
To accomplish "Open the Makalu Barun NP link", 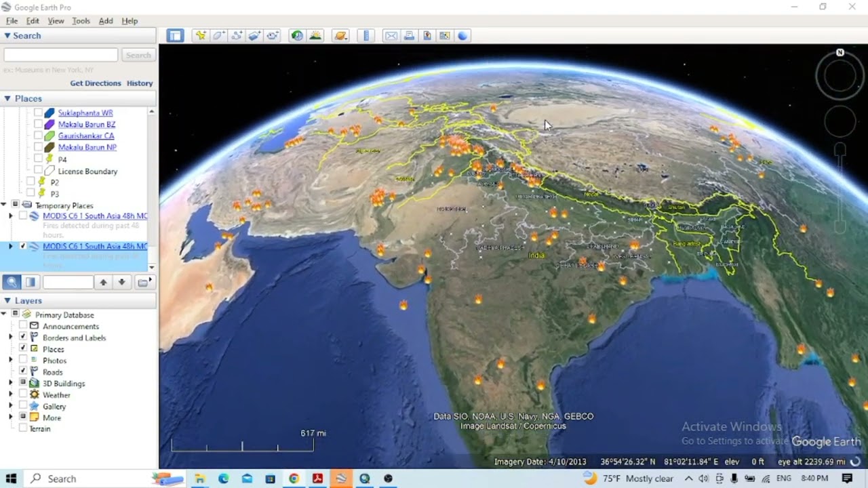I will (87, 147).
